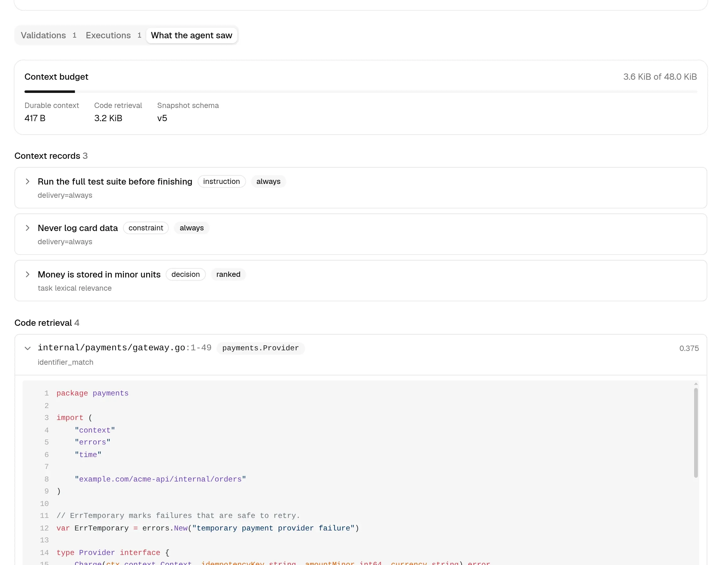
Task: Click the always badge on Run the full test suite
Action: pos(268,181)
